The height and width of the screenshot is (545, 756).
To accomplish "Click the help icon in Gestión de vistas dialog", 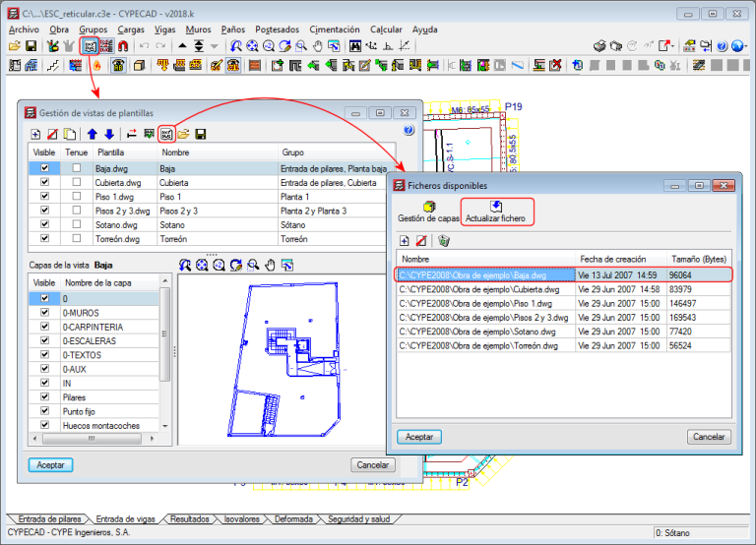I will point(409,130).
